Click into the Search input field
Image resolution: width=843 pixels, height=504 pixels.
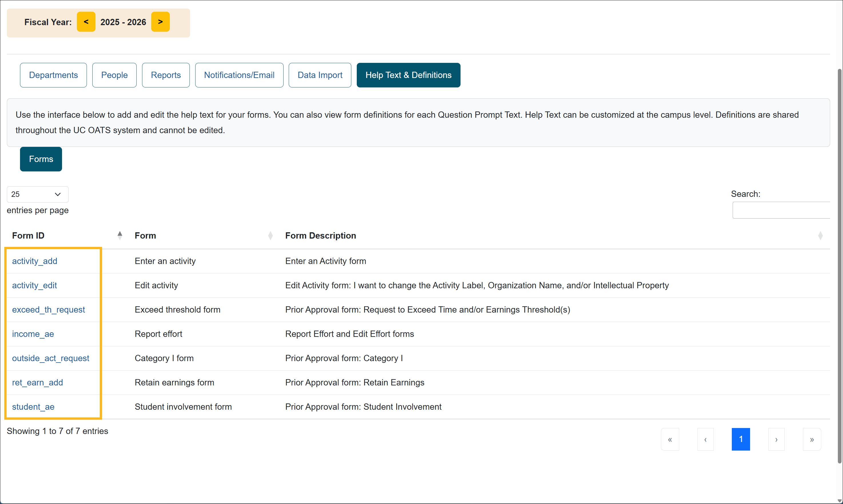pos(781,210)
